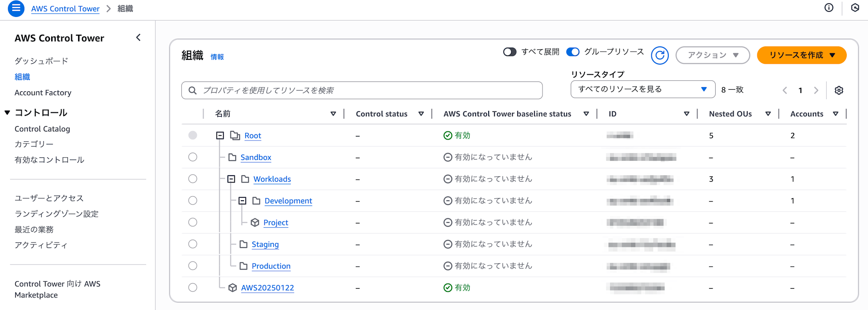Image resolution: width=868 pixels, height=310 pixels.
Task: Open Control Tower 向け AWS Marketplace link
Action: tap(57, 289)
